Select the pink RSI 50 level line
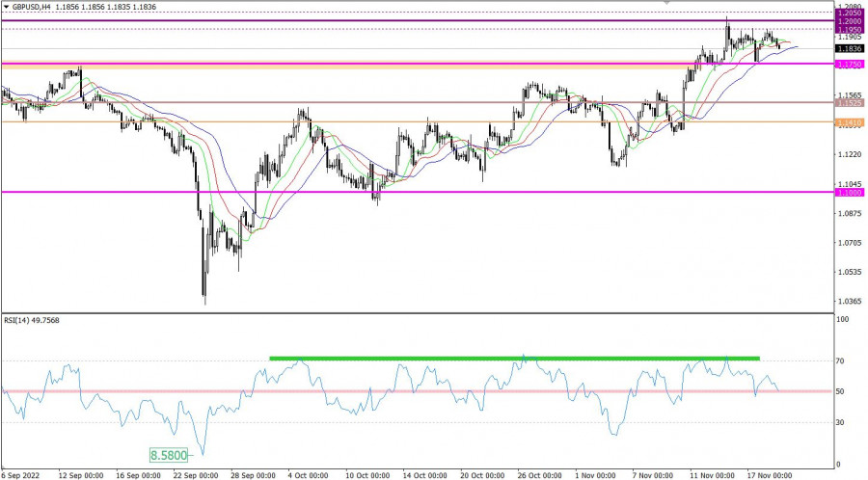Viewport: 868px width, 480px height. click(x=418, y=391)
